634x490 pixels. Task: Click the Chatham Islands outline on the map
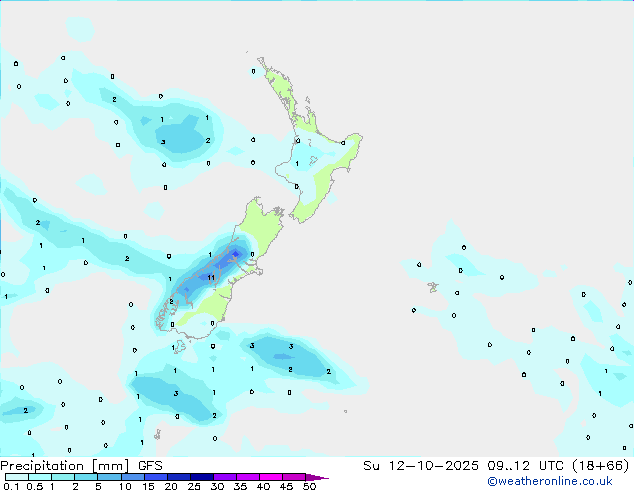[433, 287]
